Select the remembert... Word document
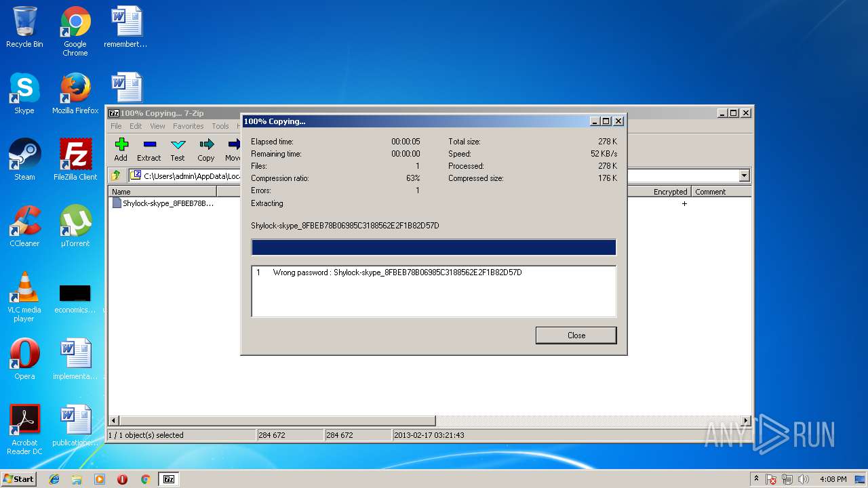 (x=126, y=27)
